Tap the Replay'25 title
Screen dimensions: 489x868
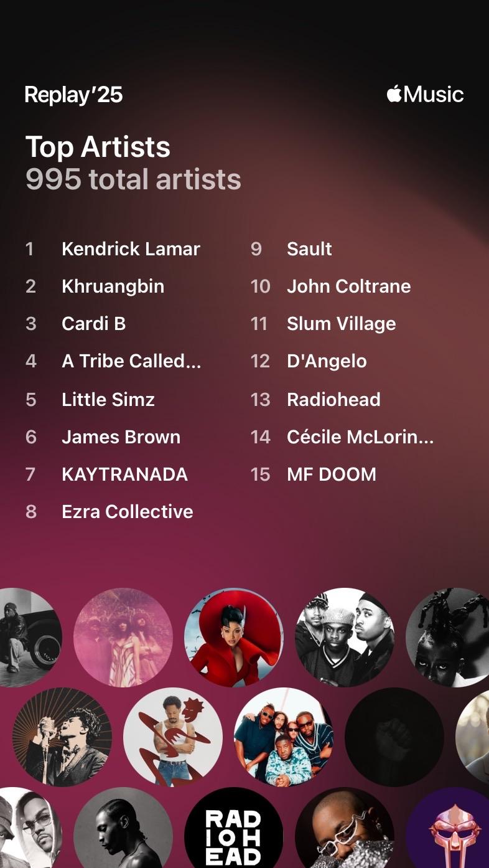coord(73,95)
